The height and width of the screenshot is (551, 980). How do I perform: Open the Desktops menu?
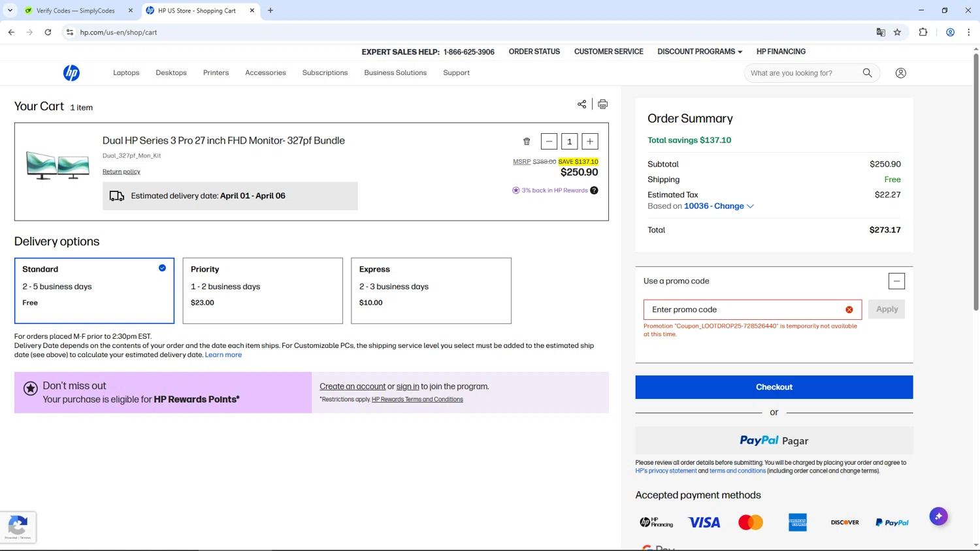(x=171, y=73)
